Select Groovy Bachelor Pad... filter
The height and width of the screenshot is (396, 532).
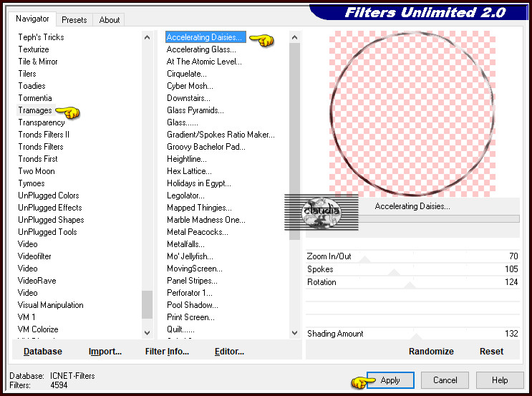(206, 147)
